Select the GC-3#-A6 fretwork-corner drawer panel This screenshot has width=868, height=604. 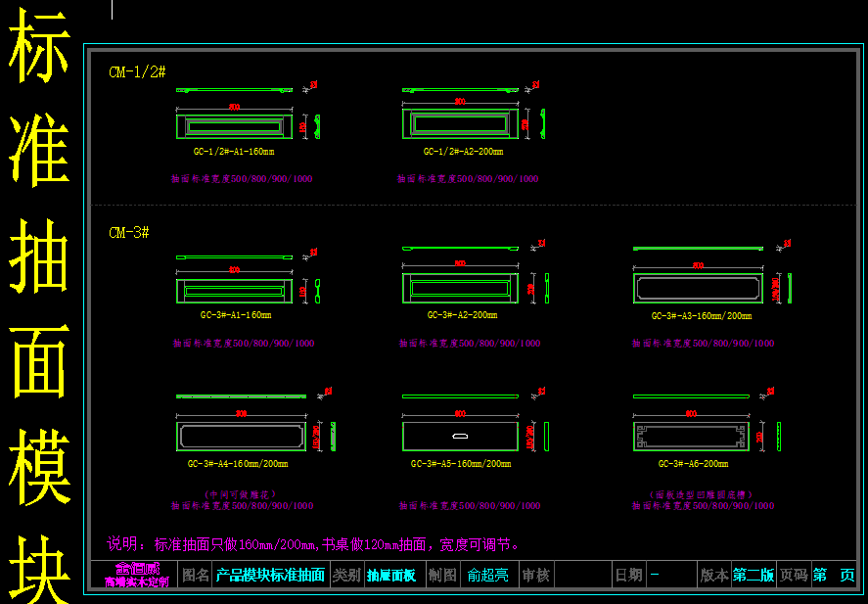tap(698, 436)
